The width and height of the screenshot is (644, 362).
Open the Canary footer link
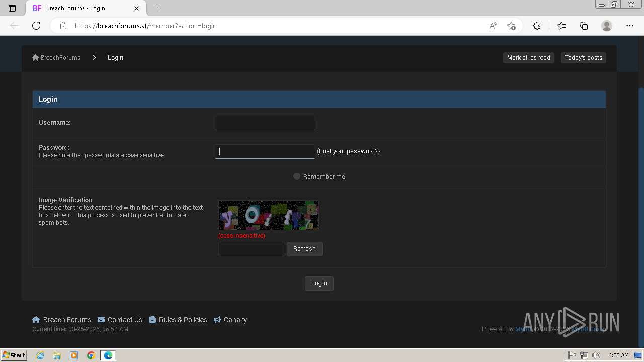click(230, 320)
